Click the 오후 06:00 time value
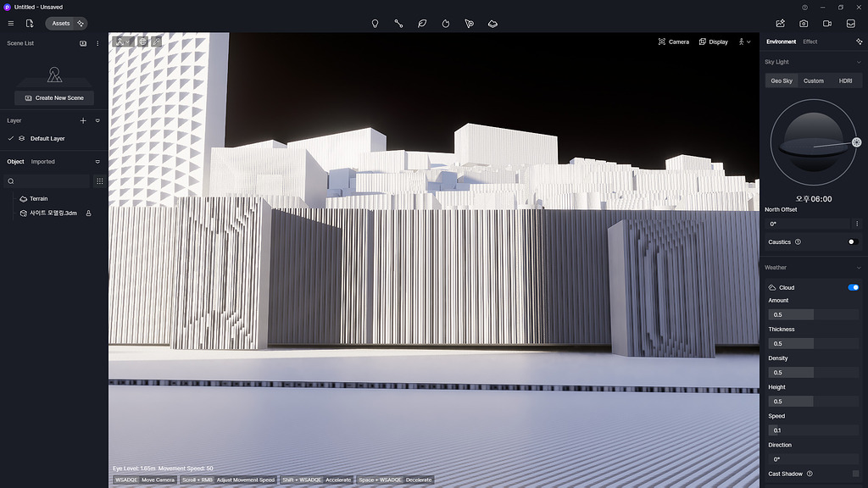Viewport: 868px width, 488px height. tap(814, 198)
